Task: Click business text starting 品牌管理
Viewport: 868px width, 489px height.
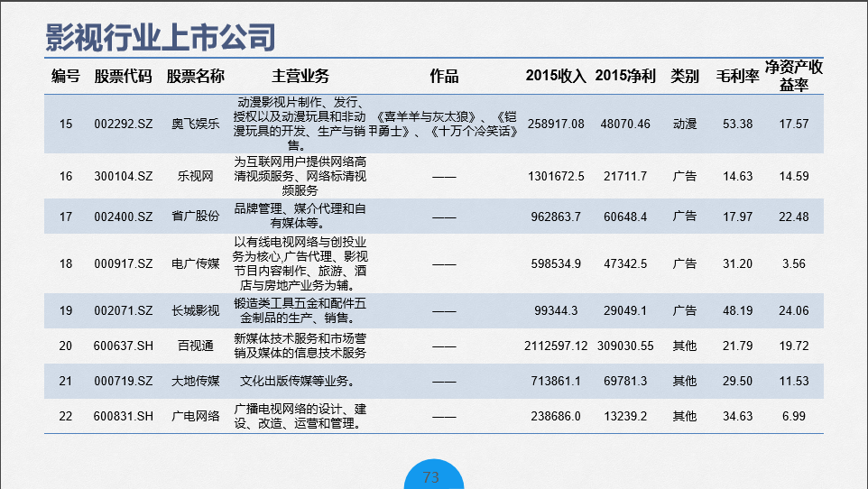Action: click(300, 217)
